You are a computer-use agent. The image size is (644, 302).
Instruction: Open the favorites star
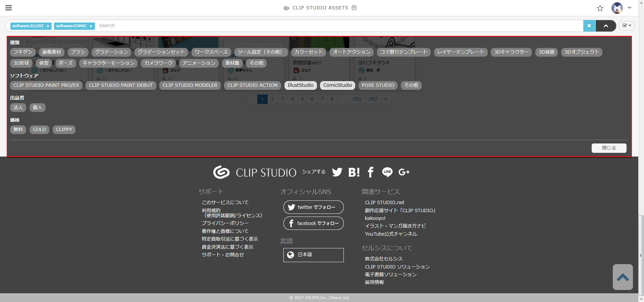click(x=600, y=8)
